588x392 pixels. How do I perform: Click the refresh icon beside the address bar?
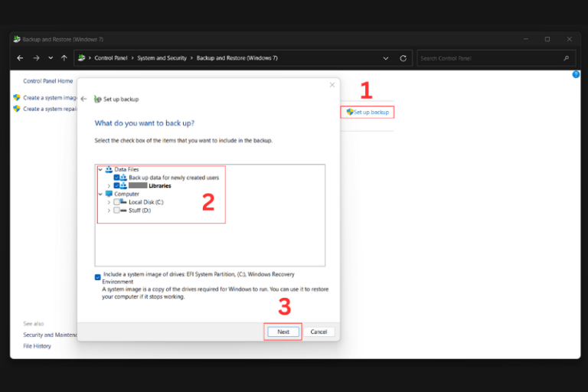403,58
